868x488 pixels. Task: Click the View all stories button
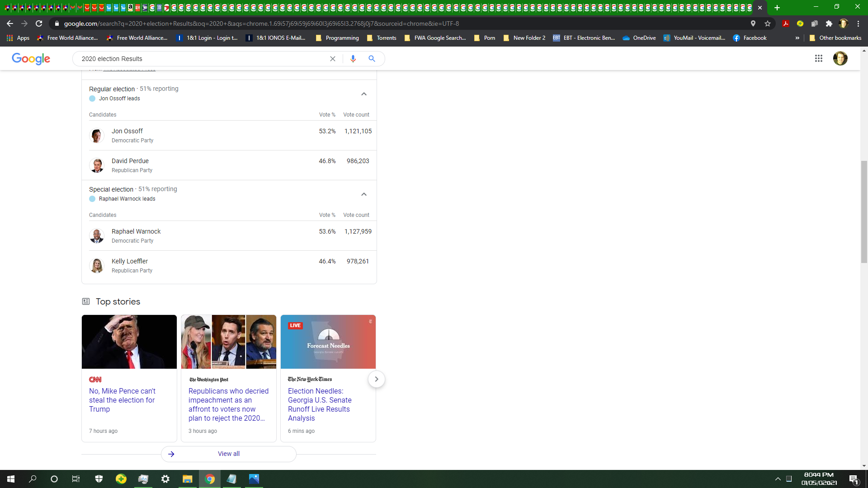[229, 454]
